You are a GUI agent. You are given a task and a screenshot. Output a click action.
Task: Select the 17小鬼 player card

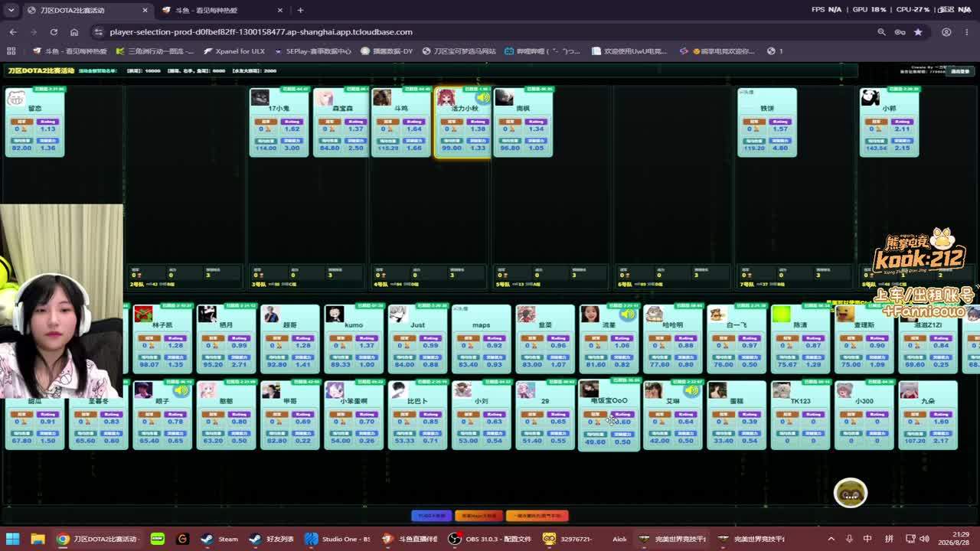point(279,122)
